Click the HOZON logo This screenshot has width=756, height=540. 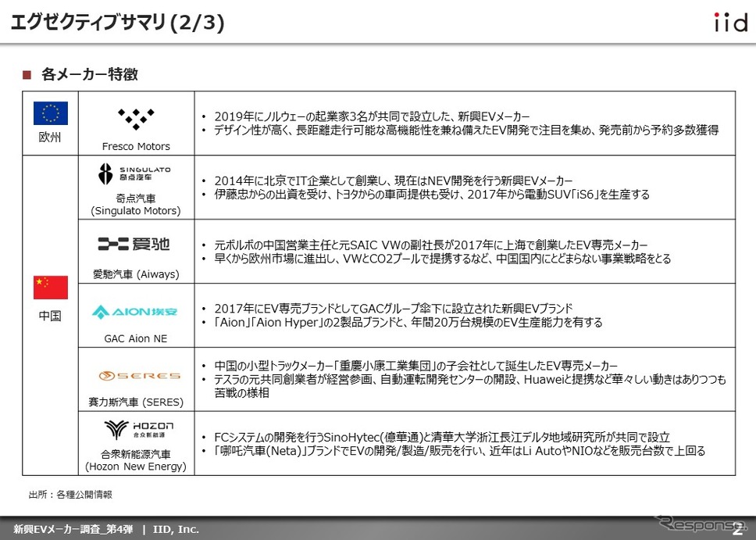139,428
